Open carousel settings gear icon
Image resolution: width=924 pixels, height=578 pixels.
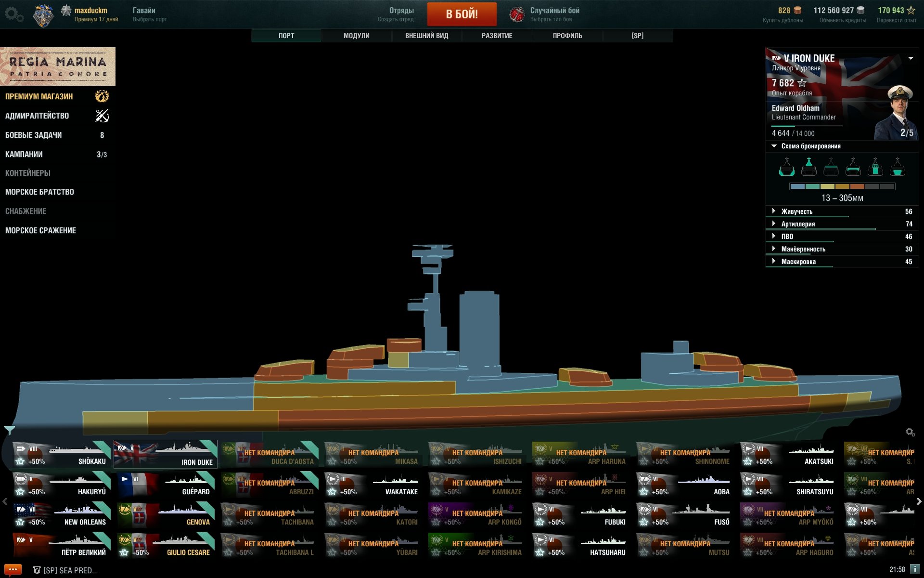(x=910, y=432)
